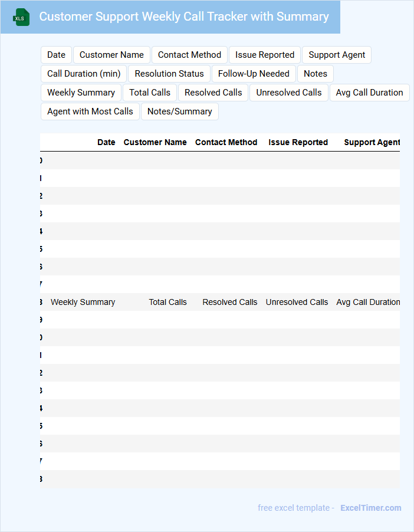Select the Contact Method table column header
414x532 pixels.
click(226, 143)
